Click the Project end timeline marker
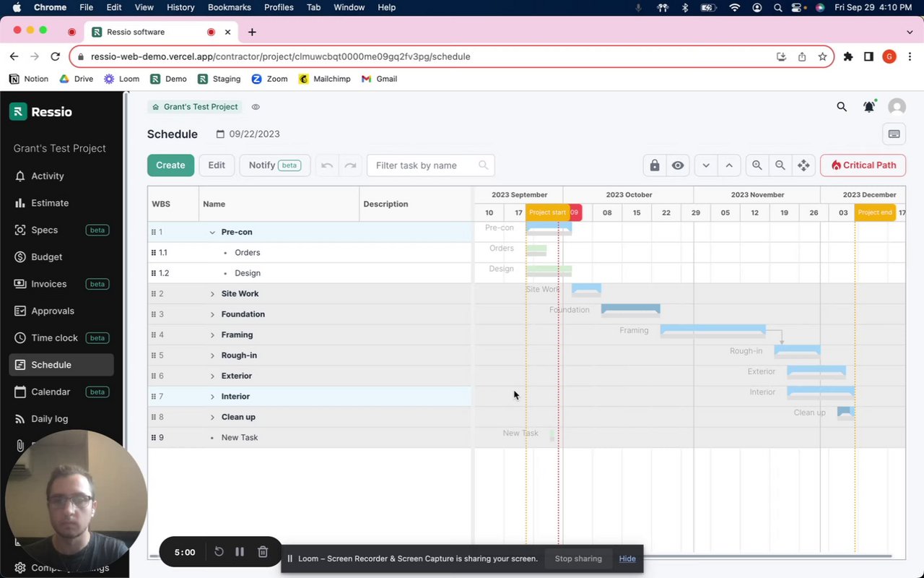The width and height of the screenshot is (924, 578). tap(875, 212)
